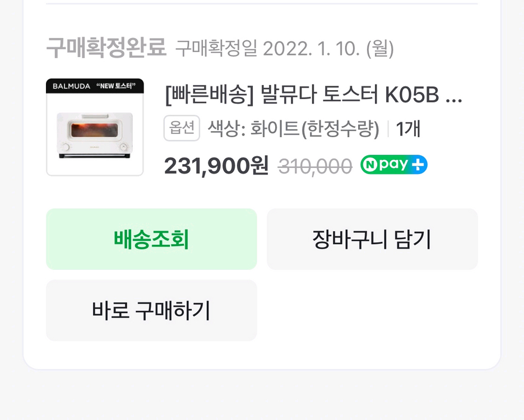This screenshot has width=524, height=420.
Task: Click the sale price 231,900원
Action: 215,166
